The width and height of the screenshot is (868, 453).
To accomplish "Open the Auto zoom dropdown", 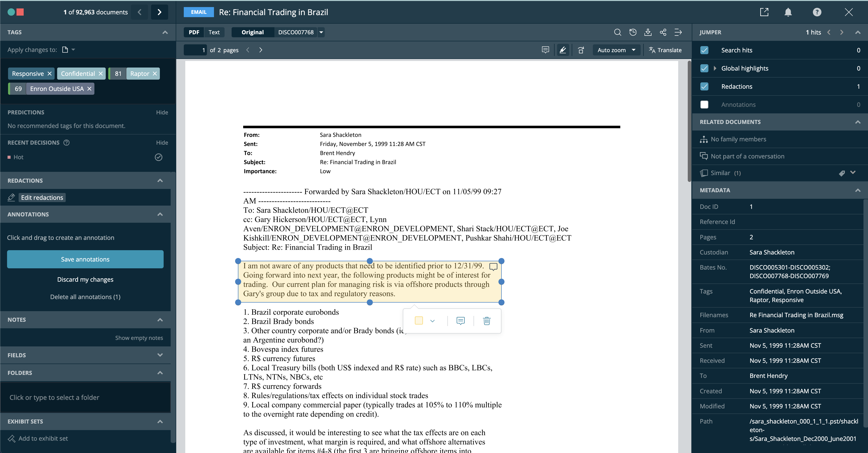I will [616, 50].
